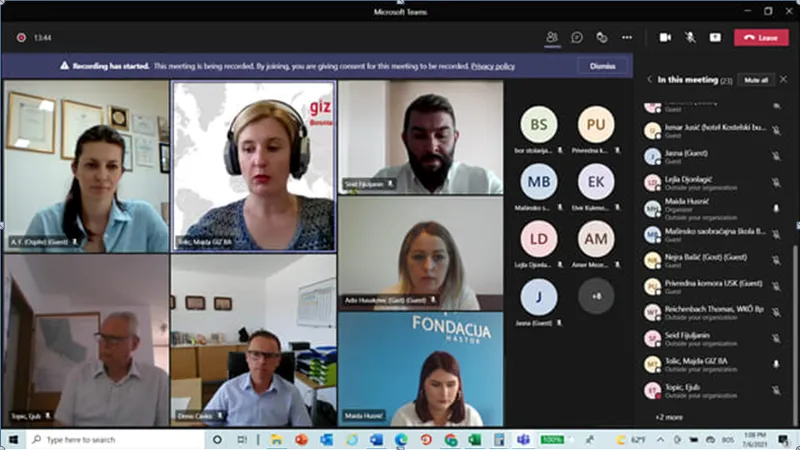Click the red recording indicator icon

(21, 37)
